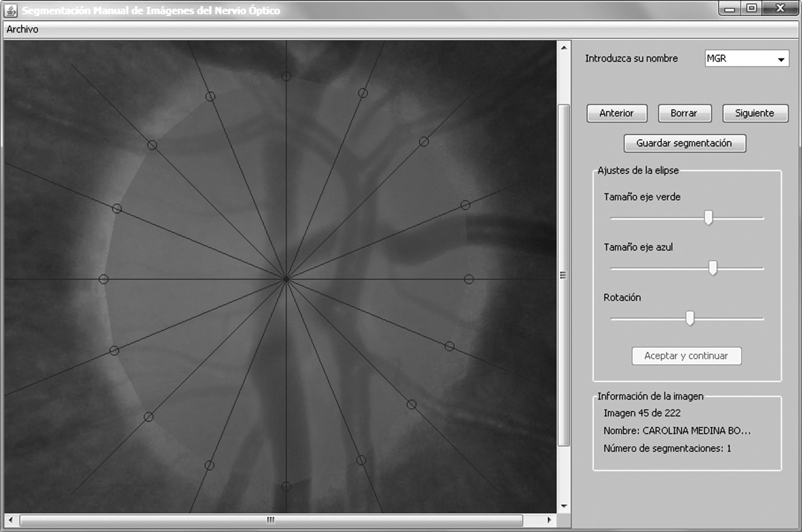
Task: Click the horizontal scrollbar left arrow
Action: (10, 520)
